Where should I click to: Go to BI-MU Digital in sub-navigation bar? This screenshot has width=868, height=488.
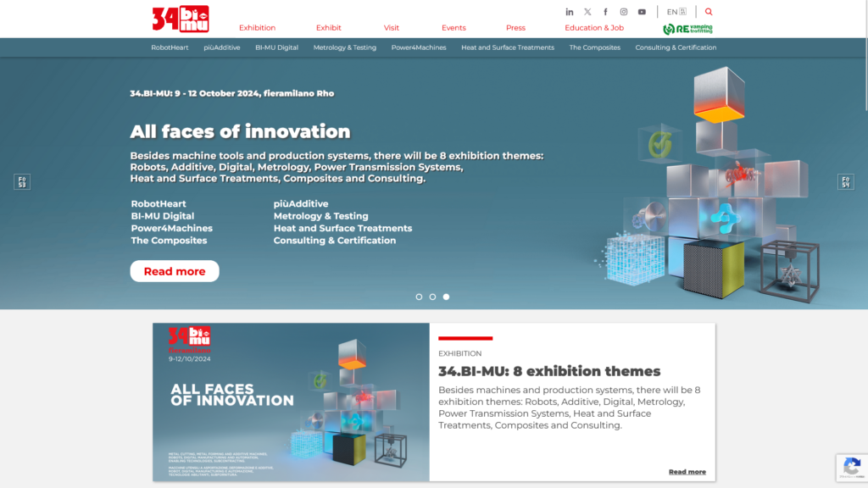click(x=276, y=47)
